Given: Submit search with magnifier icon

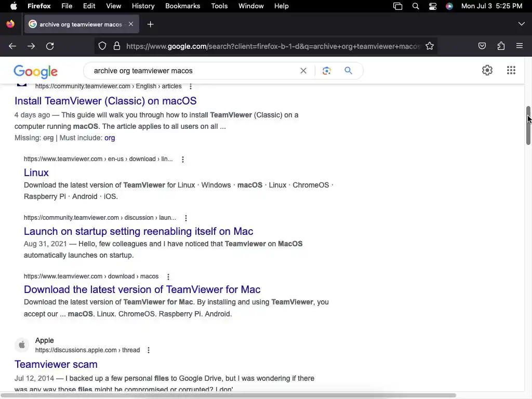Looking at the screenshot, I should pos(348,71).
